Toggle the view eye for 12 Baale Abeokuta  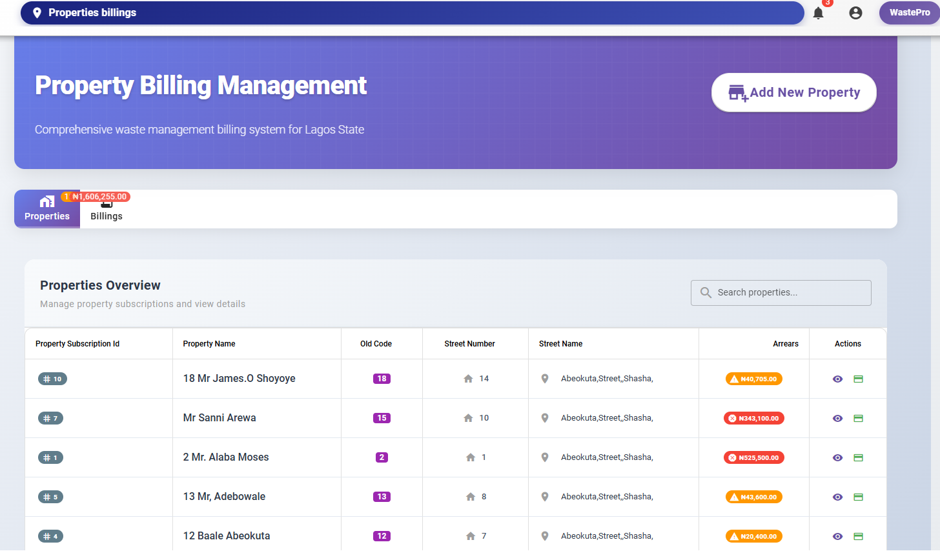point(837,536)
